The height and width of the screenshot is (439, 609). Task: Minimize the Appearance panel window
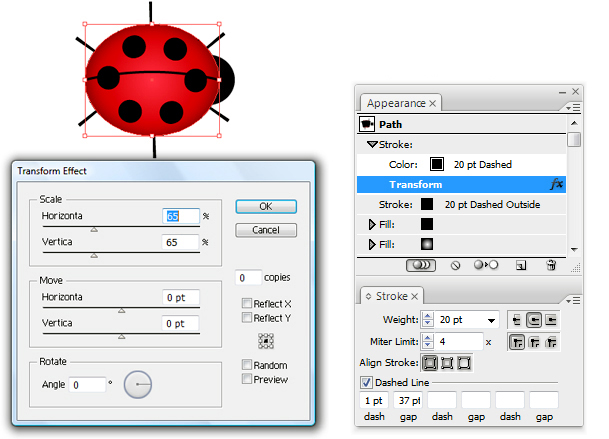562,92
